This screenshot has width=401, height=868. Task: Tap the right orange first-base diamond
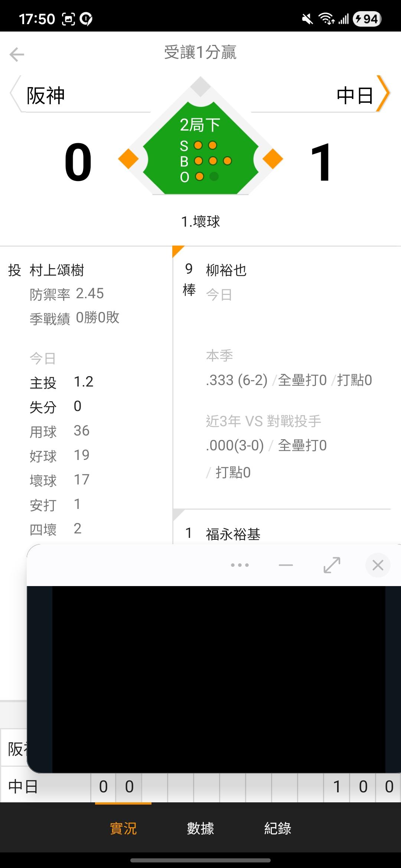(x=273, y=159)
